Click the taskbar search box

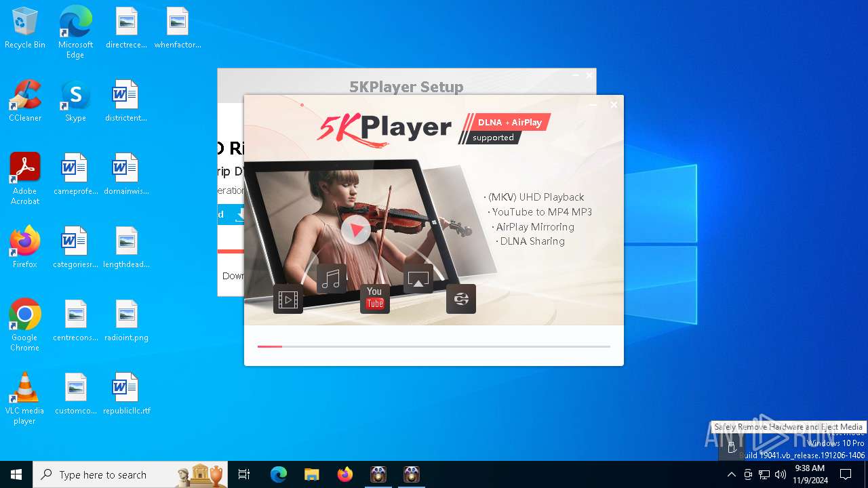point(130,474)
